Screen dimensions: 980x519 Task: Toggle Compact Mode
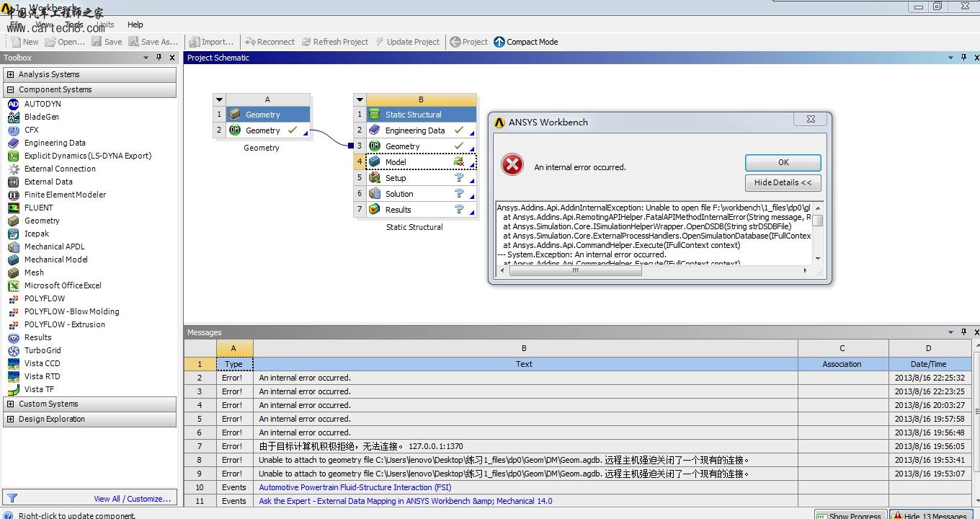point(526,42)
